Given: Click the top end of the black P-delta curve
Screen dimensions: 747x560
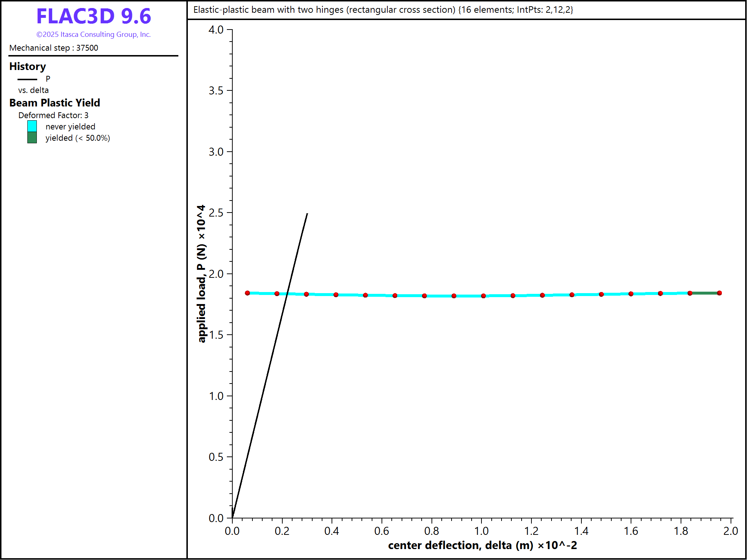Looking at the screenshot, I should 307,214.
